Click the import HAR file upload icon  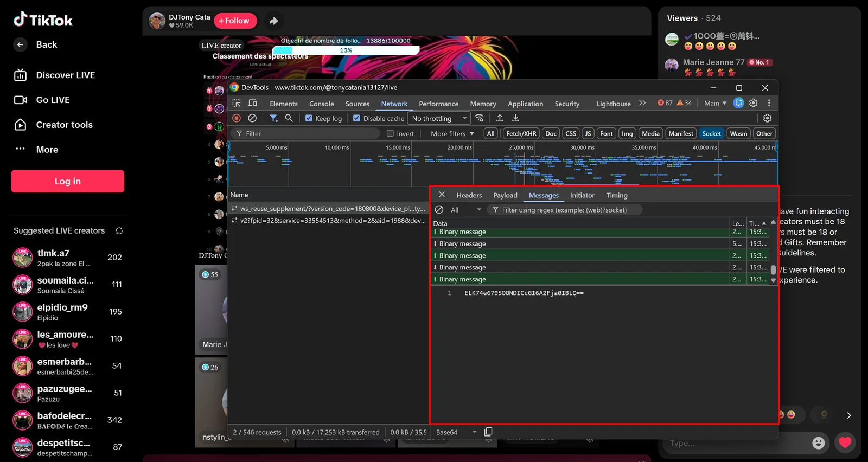500,118
